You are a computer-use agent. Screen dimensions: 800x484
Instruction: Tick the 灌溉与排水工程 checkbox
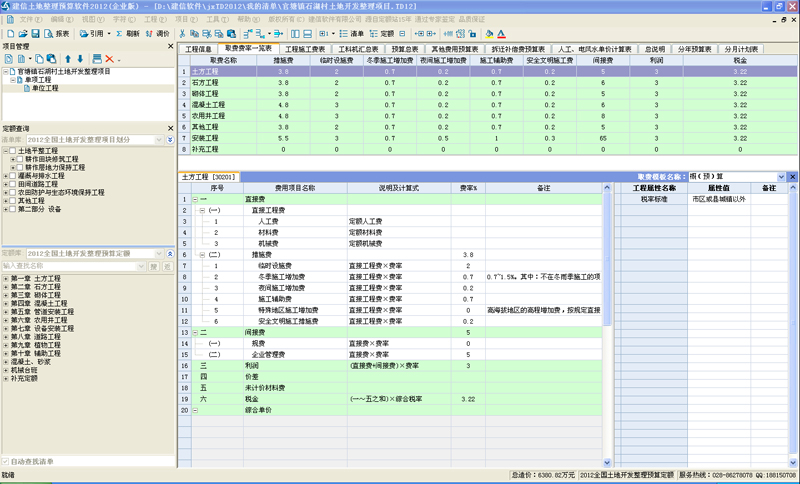[x=13, y=175]
